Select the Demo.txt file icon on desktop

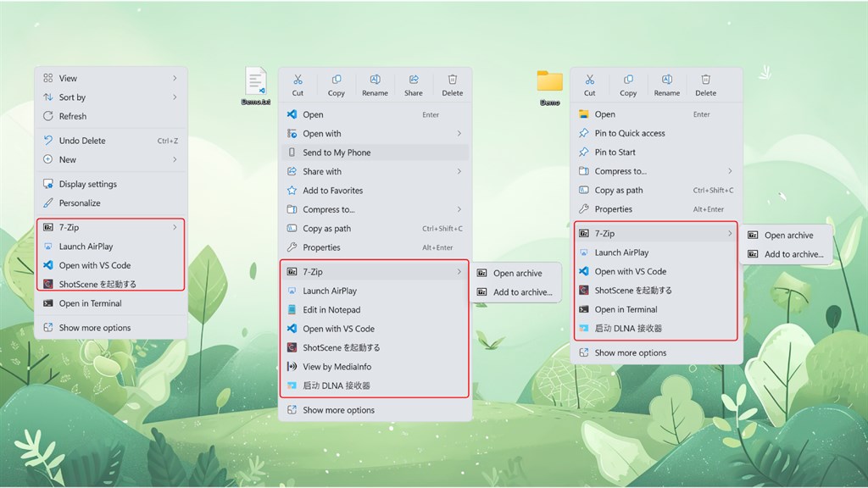pos(256,82)
